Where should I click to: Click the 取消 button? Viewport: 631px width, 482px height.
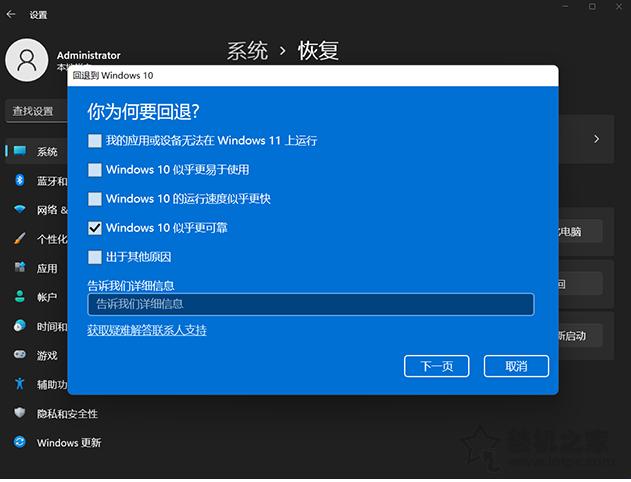516,366
